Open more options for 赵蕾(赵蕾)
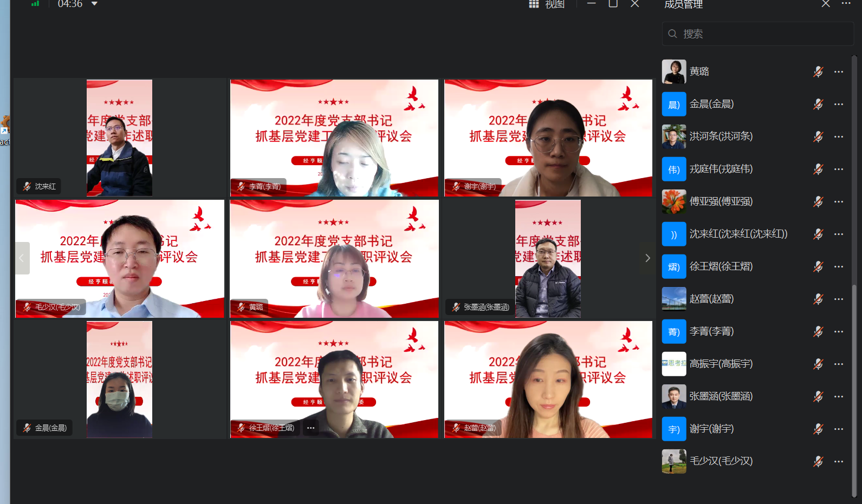The height and width of the screenshot is (504, 862). pyautogui.click(x=839, y=299)
